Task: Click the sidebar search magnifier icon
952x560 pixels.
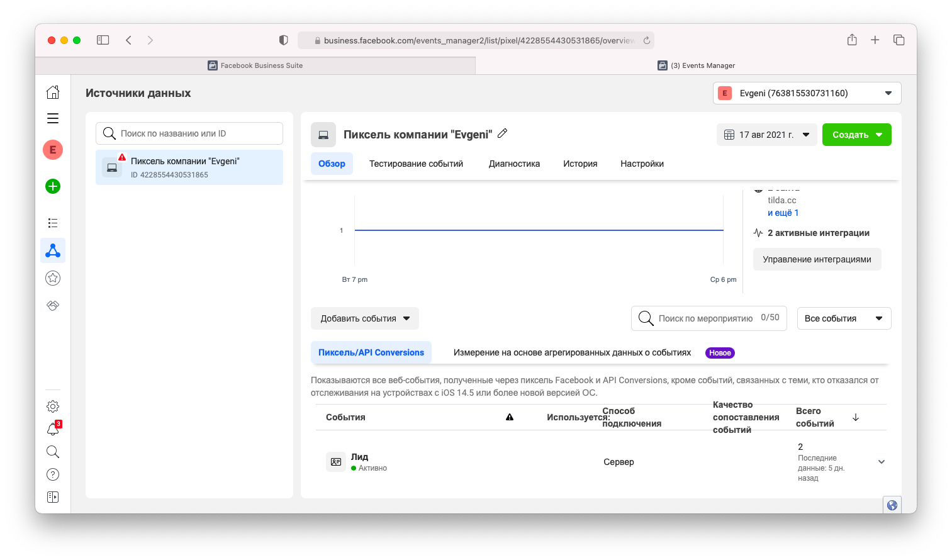Action: pyautogui.click(x=53, y=452)
